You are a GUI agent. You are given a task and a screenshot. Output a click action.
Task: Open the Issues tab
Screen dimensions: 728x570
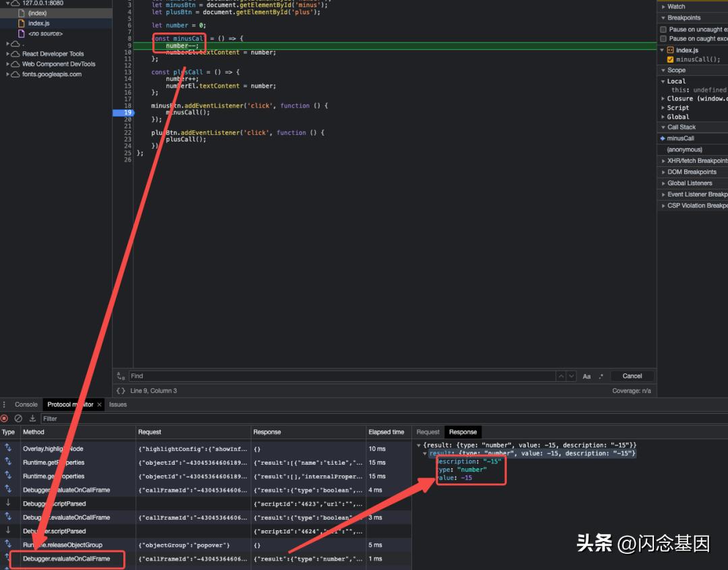[117, 404]
